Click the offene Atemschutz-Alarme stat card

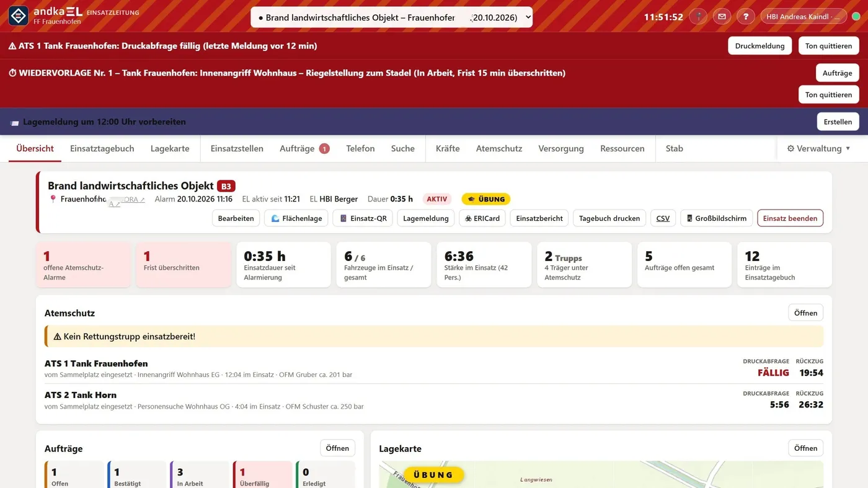tap(83, 265)
